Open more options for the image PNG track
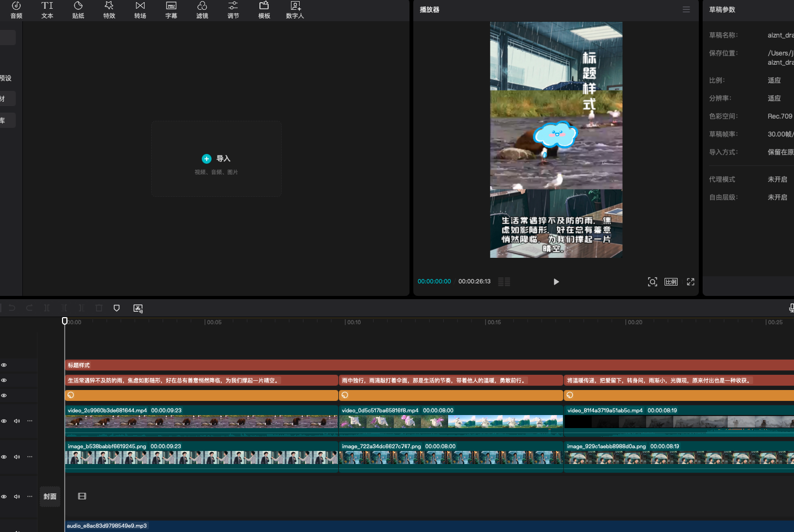 tap(30, 457)
